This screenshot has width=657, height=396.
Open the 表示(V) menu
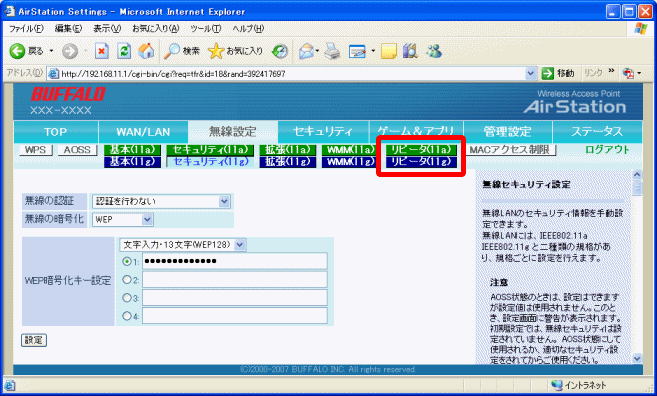107,28
